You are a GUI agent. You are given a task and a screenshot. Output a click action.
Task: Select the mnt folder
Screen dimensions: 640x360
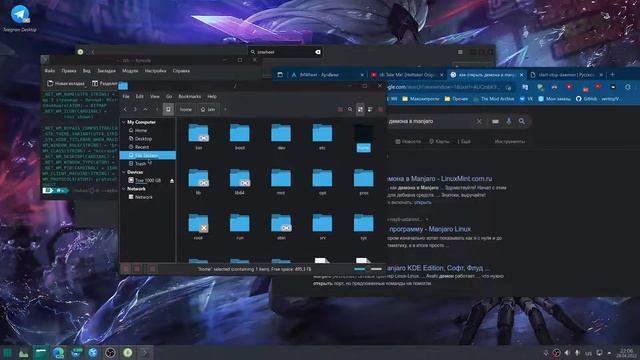[x=281, y=182]
